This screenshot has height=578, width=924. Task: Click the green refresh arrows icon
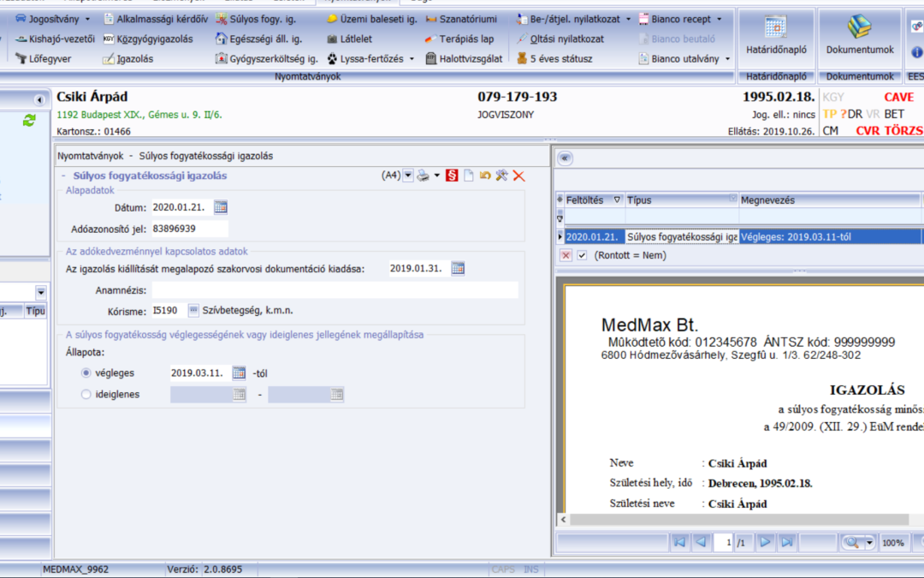click(29, 121)
